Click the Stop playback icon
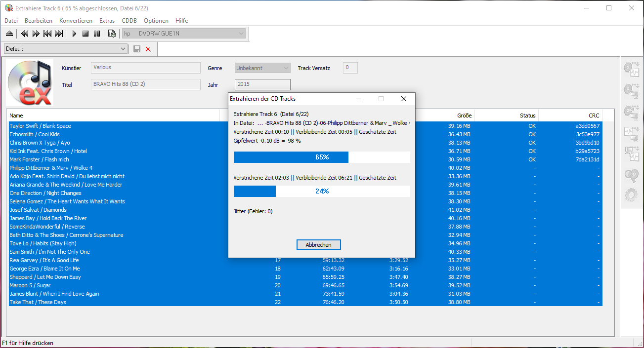Screen dimensions: 644x348 86,34
